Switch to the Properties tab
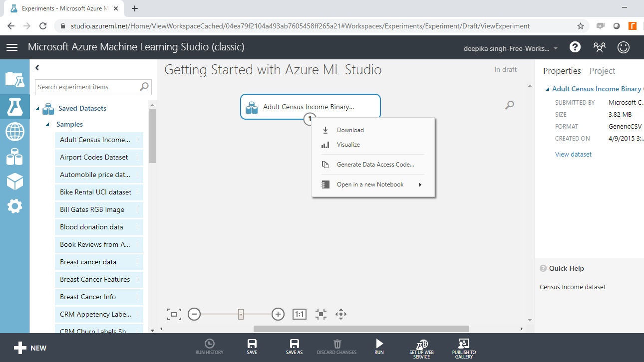The image size is (644, 362). [562, 71]
